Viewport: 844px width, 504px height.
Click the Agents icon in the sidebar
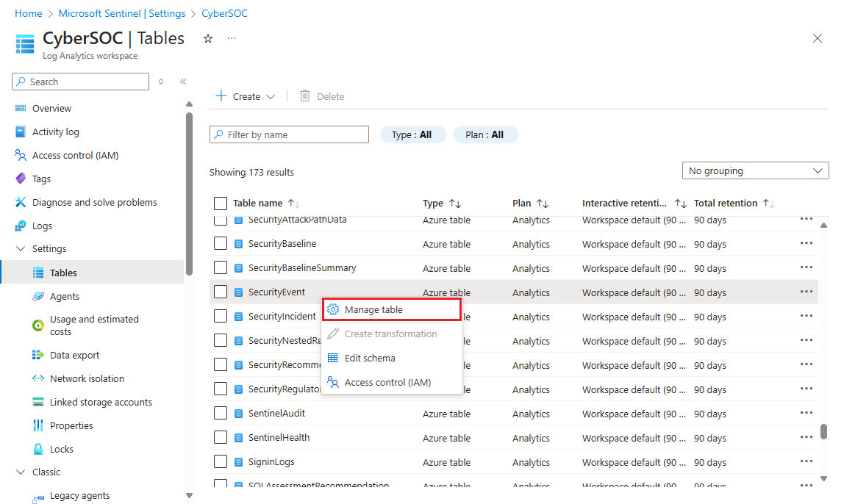pyautogui.click(x=38, y=297)
